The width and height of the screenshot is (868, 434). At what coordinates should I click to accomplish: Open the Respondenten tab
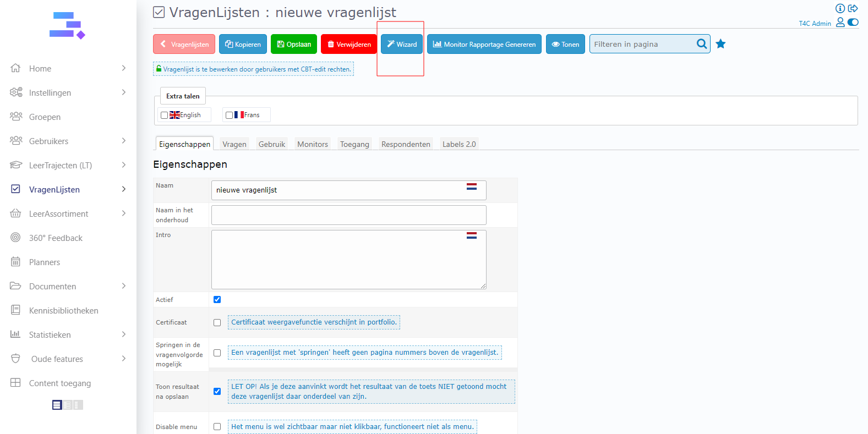(x=406, y=144)
